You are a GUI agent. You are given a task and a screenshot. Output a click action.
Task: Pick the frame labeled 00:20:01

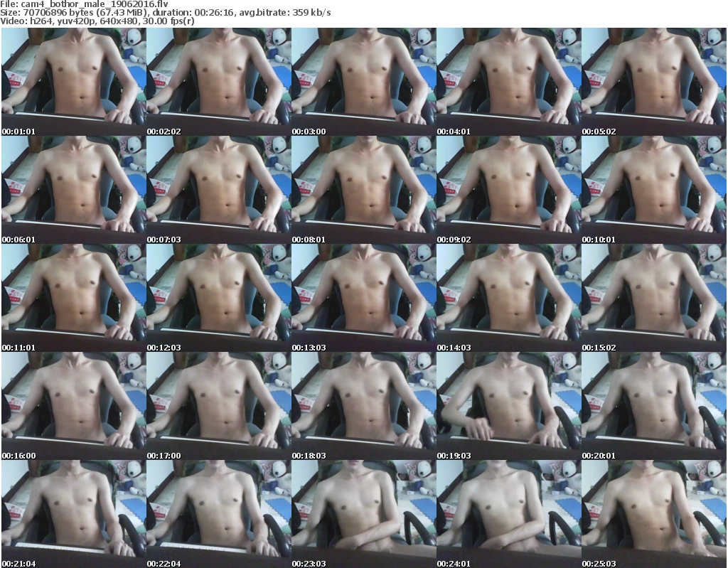click(x=654, y=406)
